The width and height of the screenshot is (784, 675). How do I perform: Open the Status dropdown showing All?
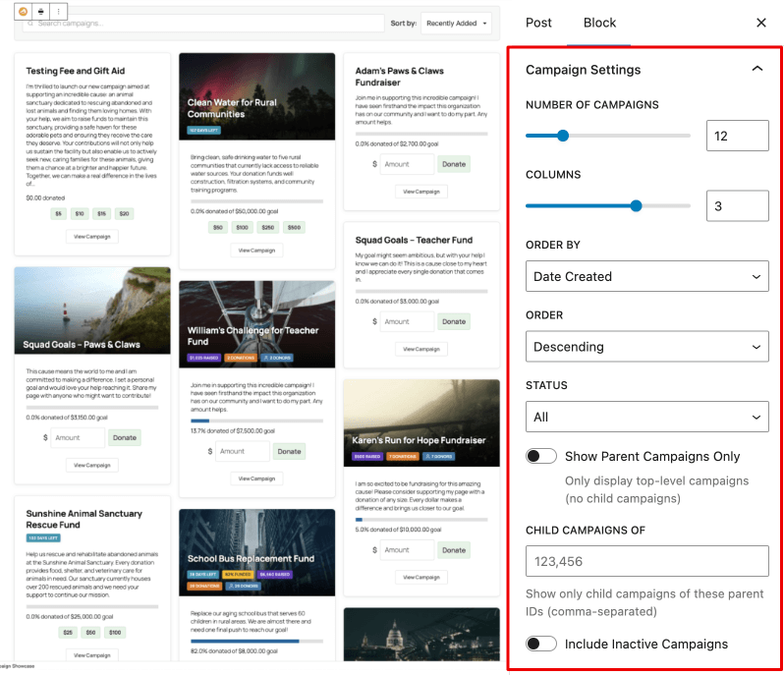[646, 417]
